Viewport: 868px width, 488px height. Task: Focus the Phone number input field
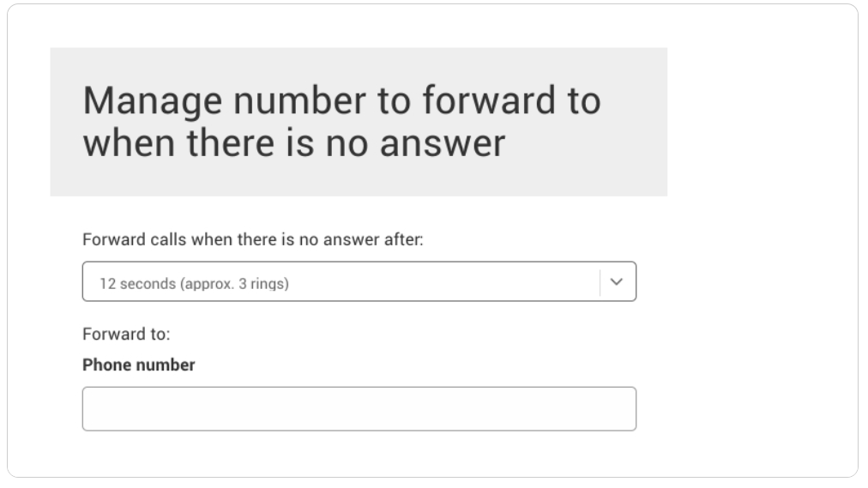coord(359,409)
